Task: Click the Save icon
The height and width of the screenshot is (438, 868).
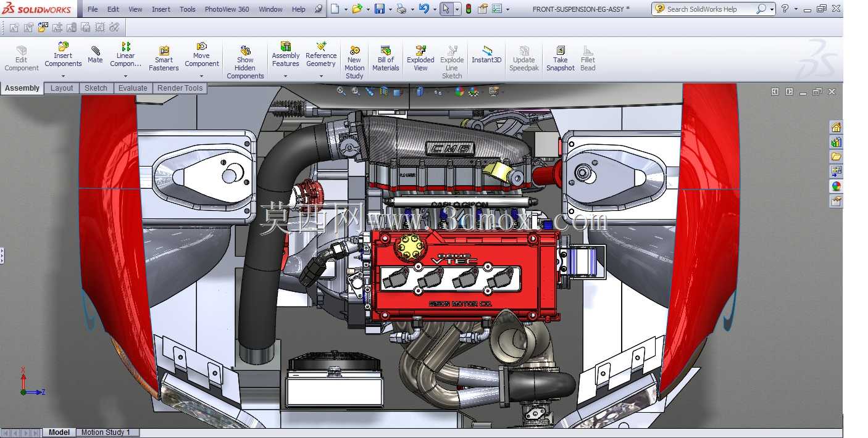Action: (379, 9)
